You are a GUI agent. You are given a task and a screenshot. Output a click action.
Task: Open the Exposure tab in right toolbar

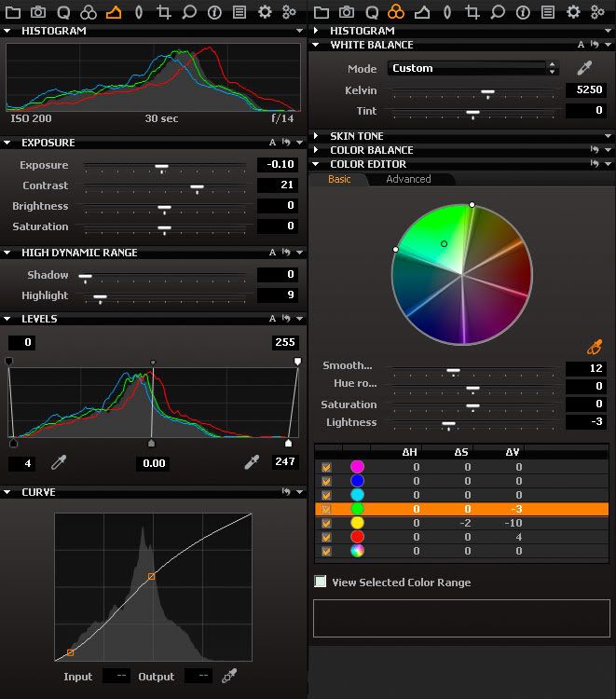[422, 12]
